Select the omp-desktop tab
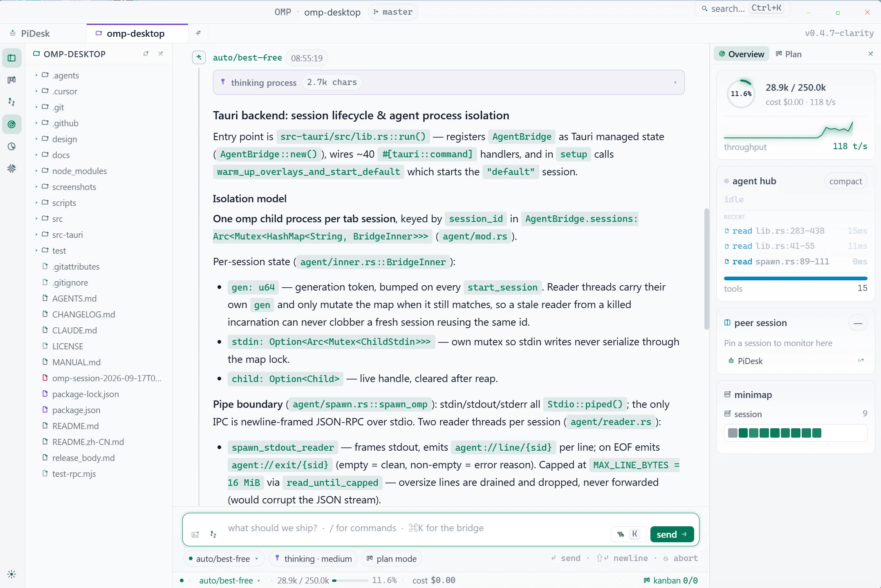The width and height of the screenshot is (881, 588). [x=137, y=34]
